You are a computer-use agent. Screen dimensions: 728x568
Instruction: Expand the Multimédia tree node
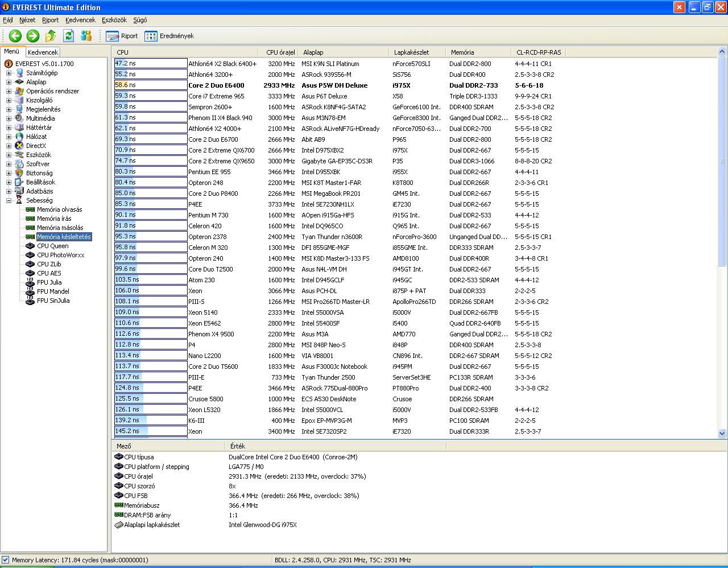[9, 118]
